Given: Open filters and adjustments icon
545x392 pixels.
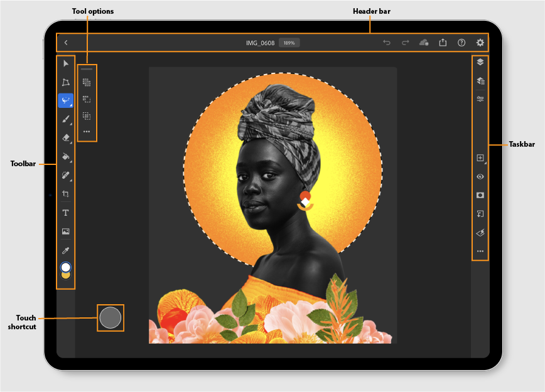Looking at the screenshot, I should (x=480, y=233).
